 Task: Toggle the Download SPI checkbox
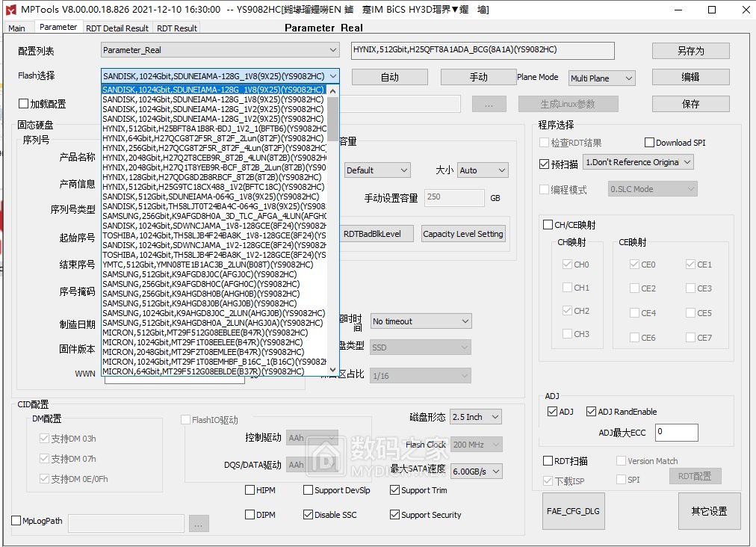pos(648,142)
